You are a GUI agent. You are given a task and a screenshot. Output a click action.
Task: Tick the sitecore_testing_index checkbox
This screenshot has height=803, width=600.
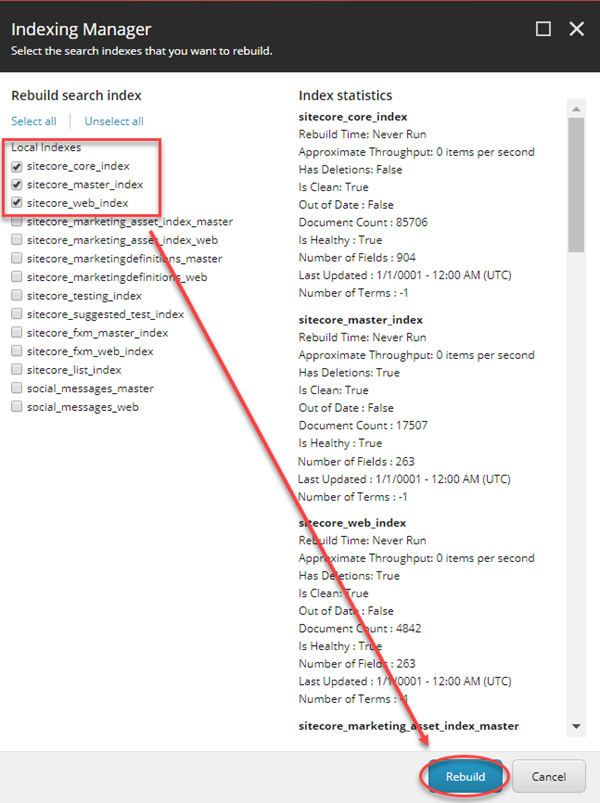point(17,295)
